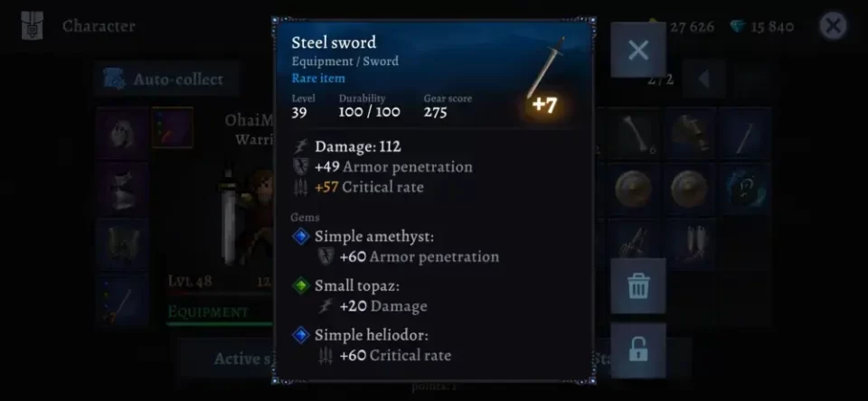Viewport: 868px width, 401px height.
Task: Click the Simple amethyst gem icon
Action: coord(300,237)
